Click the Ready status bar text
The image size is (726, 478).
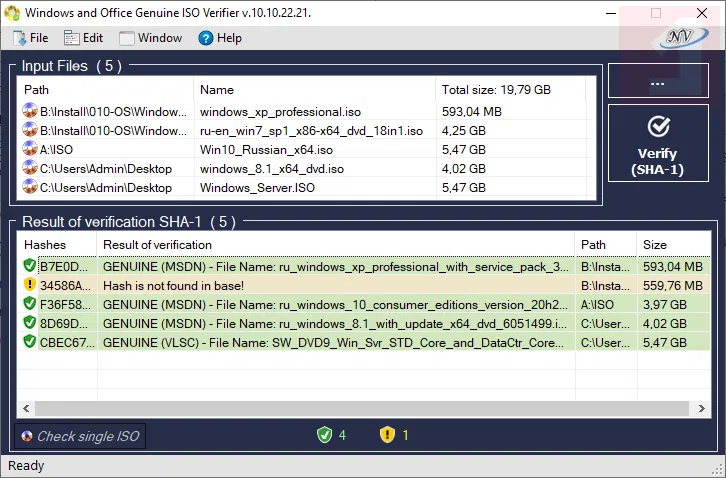tap(26, 466)
